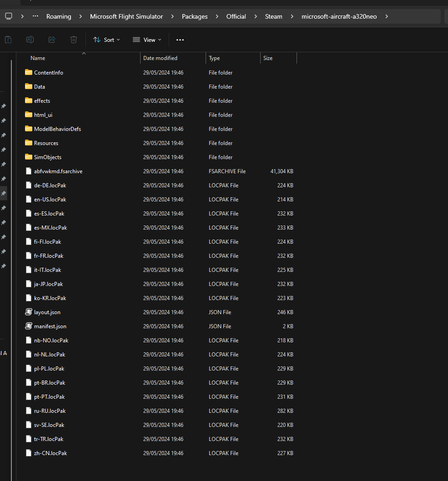Select the de-DE.locPak file icon
The height and width of the screenshot is (481, 448).
(29, 185)
